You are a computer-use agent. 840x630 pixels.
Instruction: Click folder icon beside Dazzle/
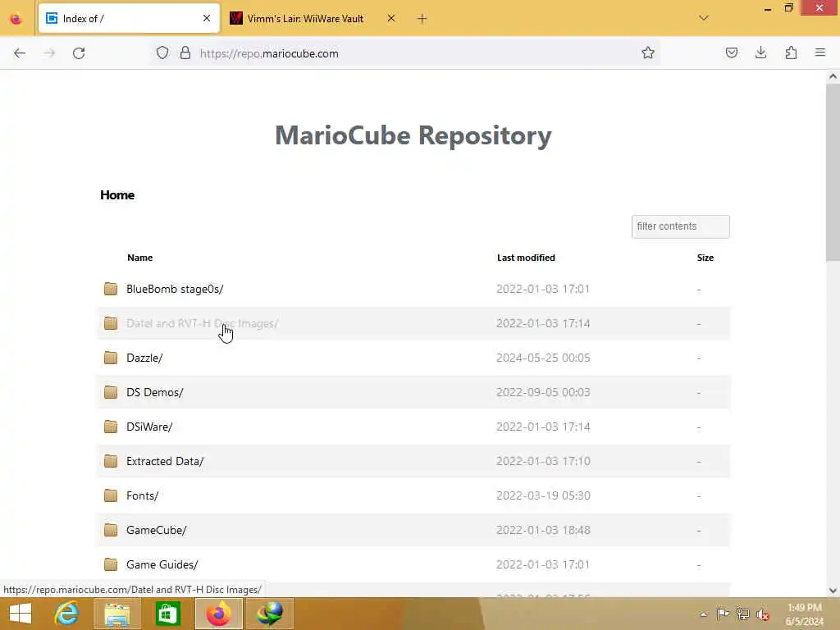coord(111,358)
